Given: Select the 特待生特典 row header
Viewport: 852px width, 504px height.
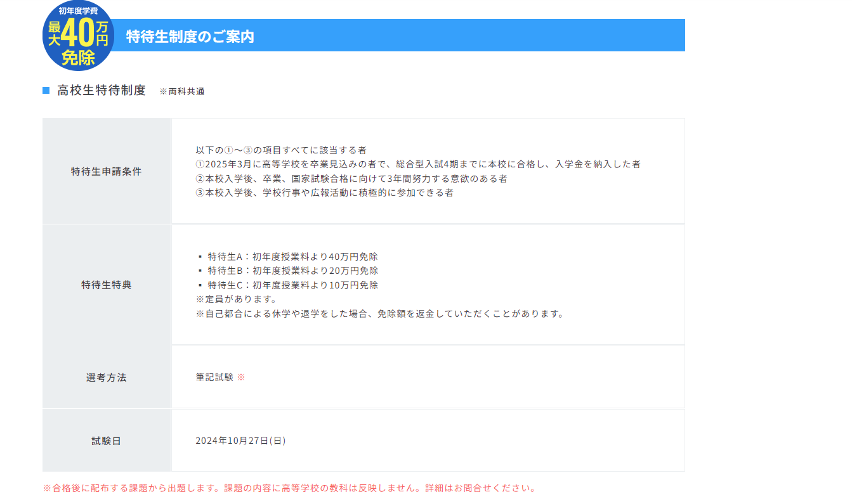Looking at the screenshot, I should pyautogui.click(x=107, y=285).
